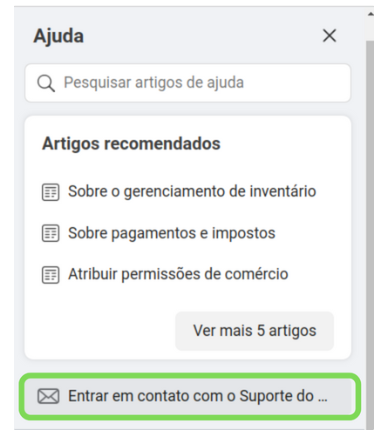Image resolution: width=389 pixels, height=436 pixels.
Task: Click article icon beside pagamentos e impostos
Action: (x=50, y=233)
